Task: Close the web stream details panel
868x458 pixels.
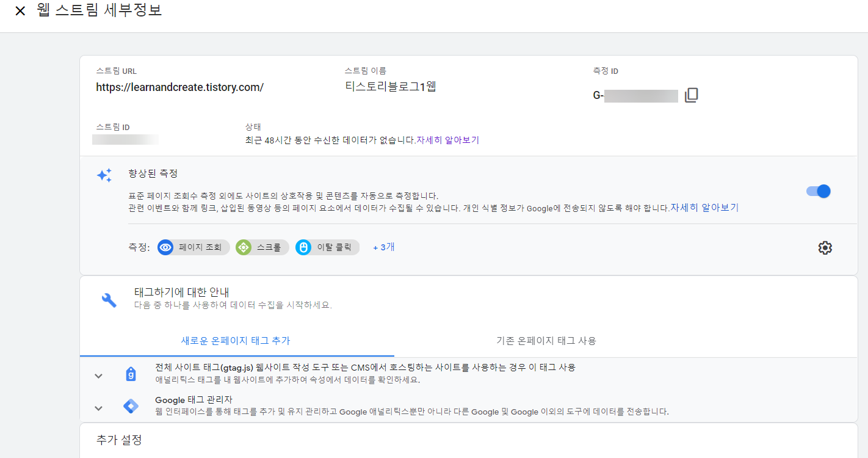Action: (20, 12)
